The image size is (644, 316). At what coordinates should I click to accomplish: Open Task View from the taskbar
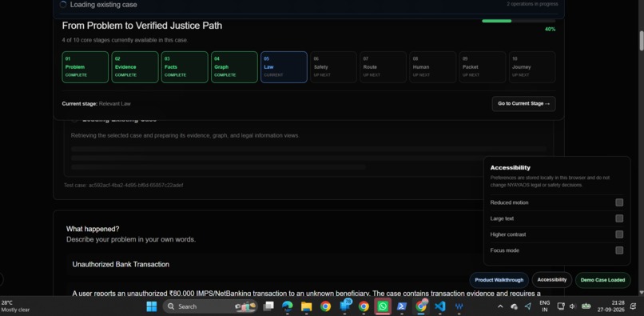point(268,306)
